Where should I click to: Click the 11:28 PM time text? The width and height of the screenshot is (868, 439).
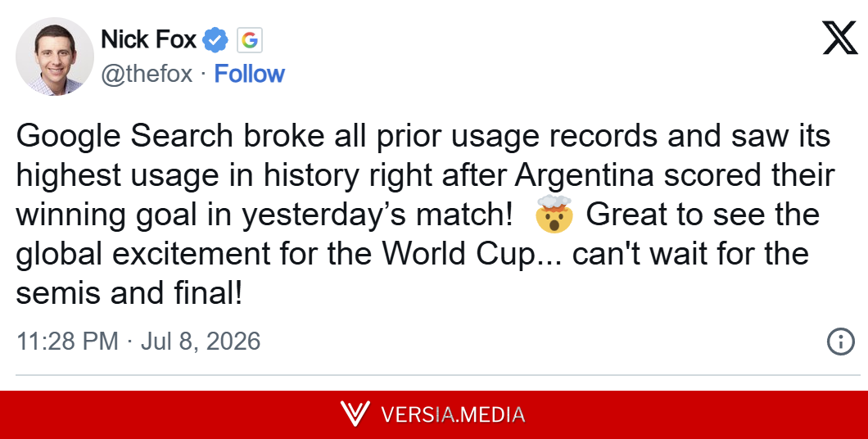(67, 341)
